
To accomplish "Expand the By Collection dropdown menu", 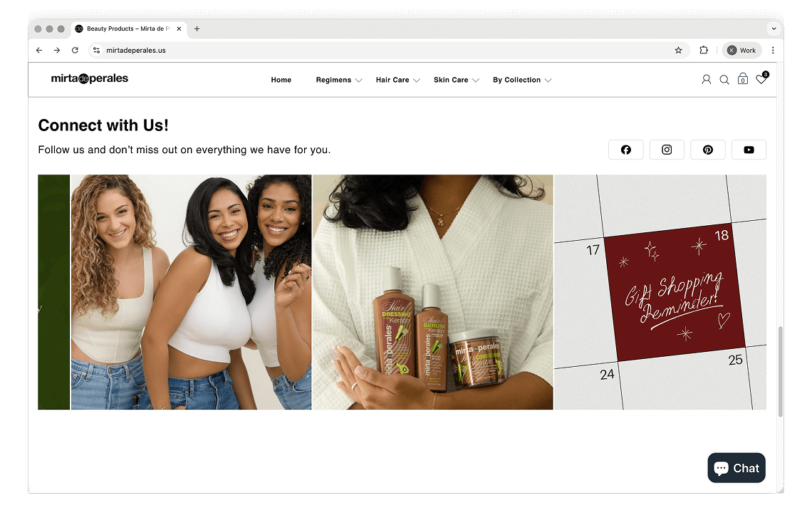I will coord(522,80).
